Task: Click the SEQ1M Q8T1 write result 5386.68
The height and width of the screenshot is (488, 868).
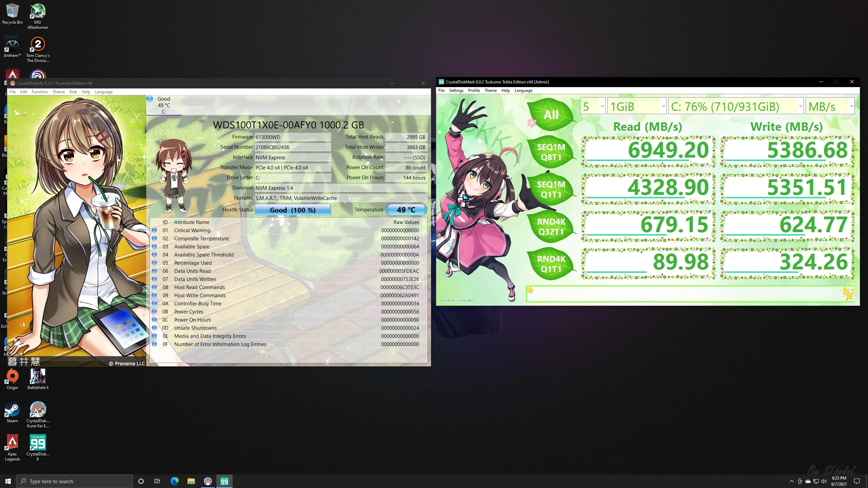Action: (x=787, y=152)
